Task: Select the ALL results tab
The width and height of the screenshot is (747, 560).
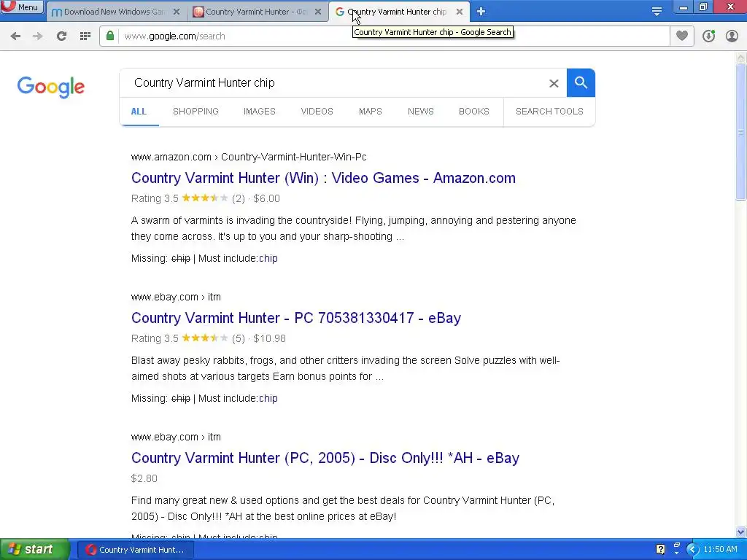Action: [139, 112]
